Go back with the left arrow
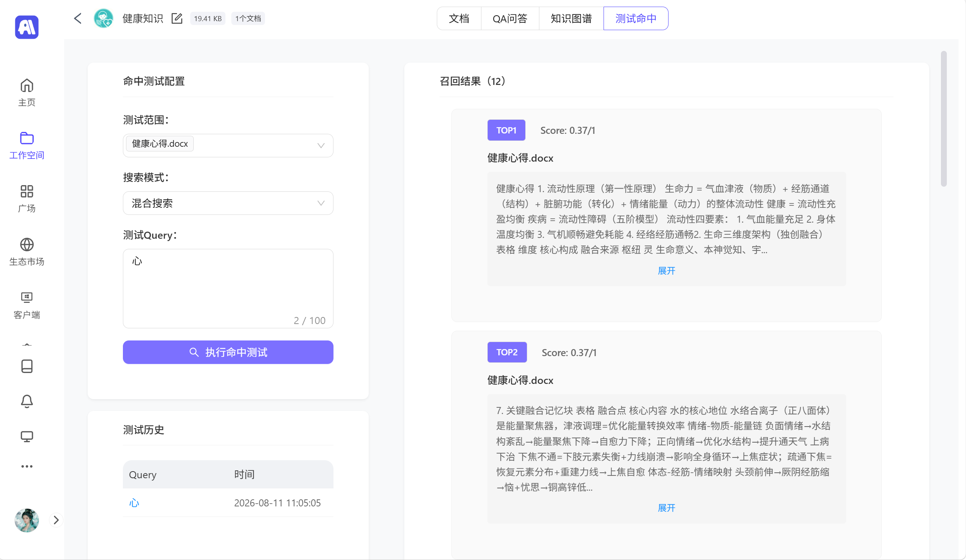This screenshot has width=966, height=560. 77,18
